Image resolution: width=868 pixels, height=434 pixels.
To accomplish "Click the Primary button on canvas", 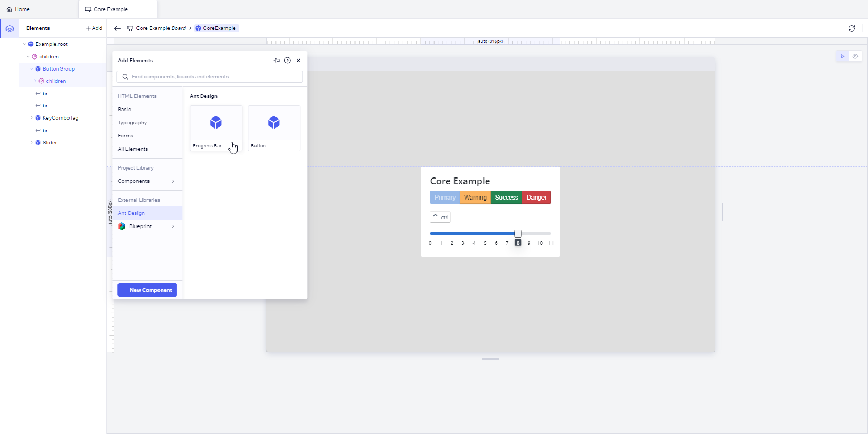I will [445, 198].
